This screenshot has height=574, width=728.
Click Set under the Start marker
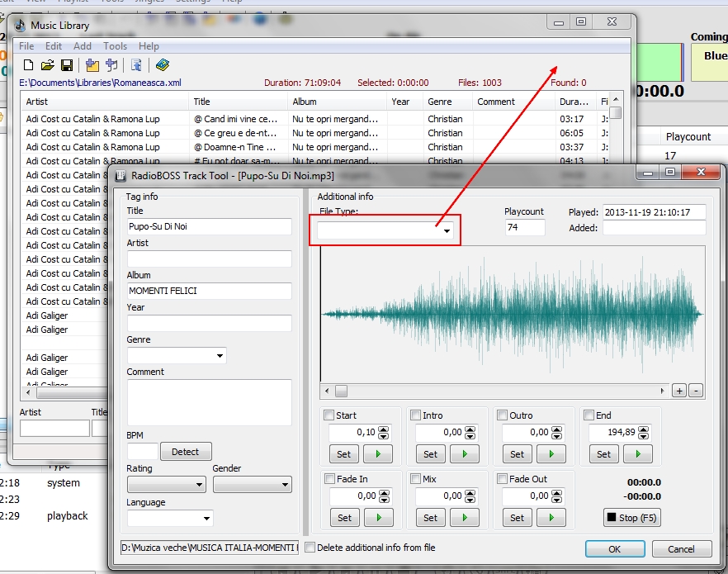pos(343,454)
